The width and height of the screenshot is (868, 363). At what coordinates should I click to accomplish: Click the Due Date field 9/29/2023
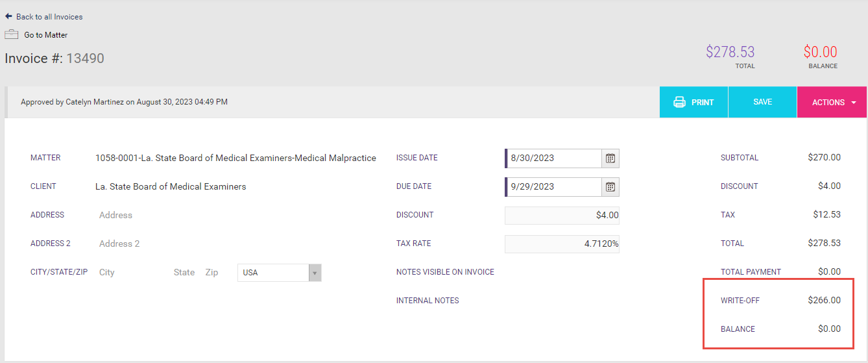coord(553,186)
